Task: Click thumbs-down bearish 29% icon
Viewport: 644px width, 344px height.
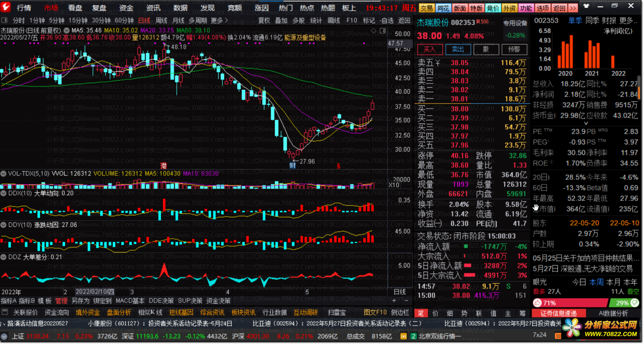Action: point(634,303)
